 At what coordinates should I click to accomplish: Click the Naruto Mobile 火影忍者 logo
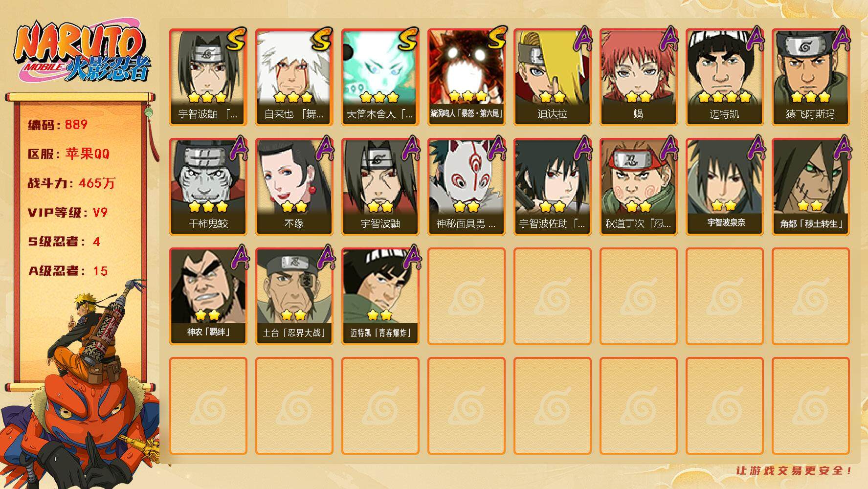[x=82, y=52]
